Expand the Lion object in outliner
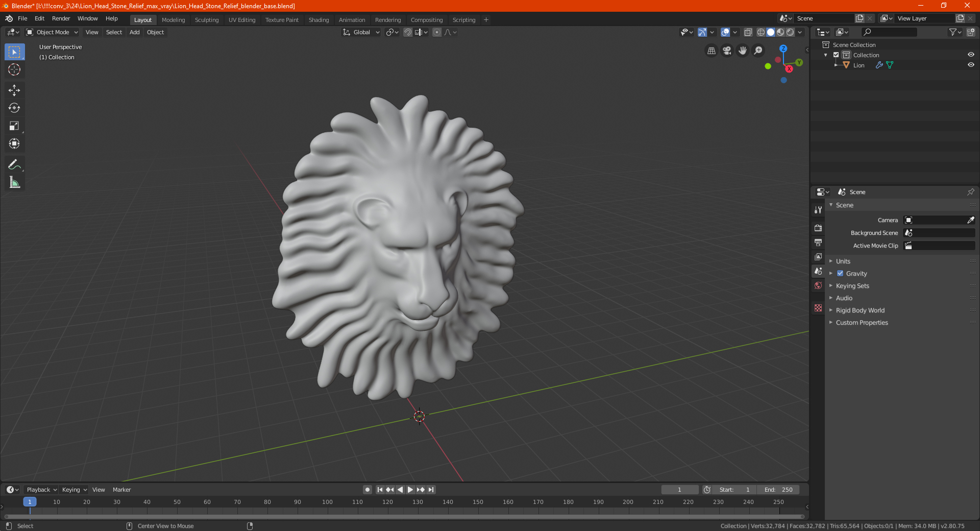 (836, 65)
